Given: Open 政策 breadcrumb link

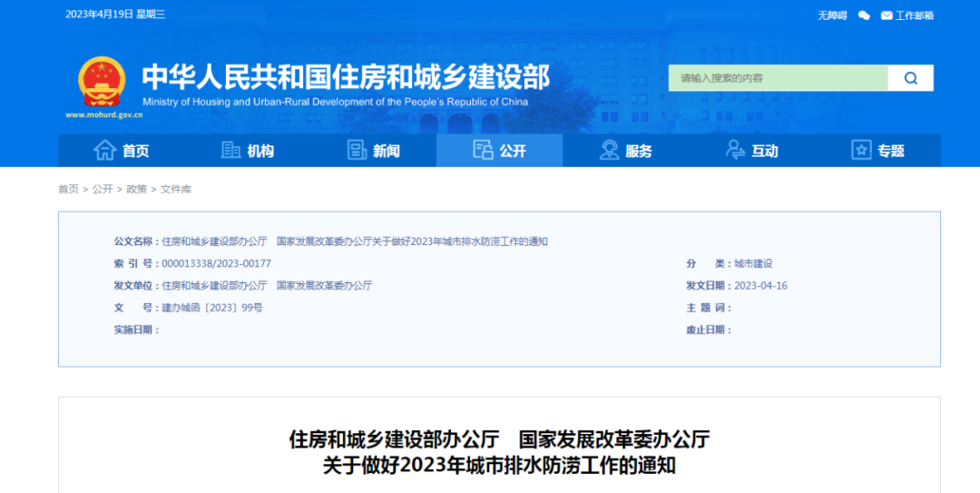Looking at the screenshot, I should (x=136, y=189).
